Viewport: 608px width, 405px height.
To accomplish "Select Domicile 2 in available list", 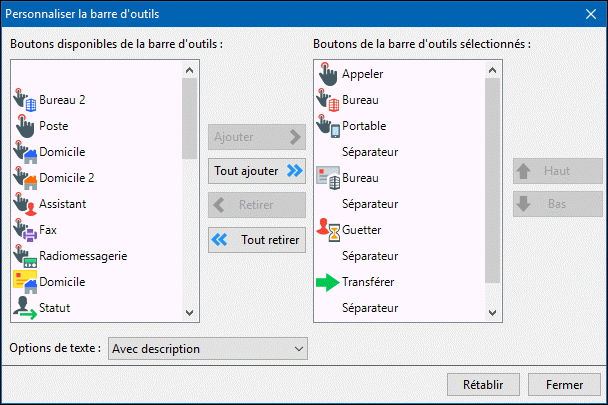I will pyautogui.click(x=61, y=178).
